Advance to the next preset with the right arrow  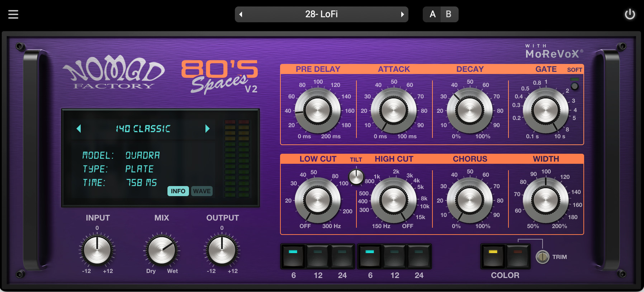click(x=402, y=14)
